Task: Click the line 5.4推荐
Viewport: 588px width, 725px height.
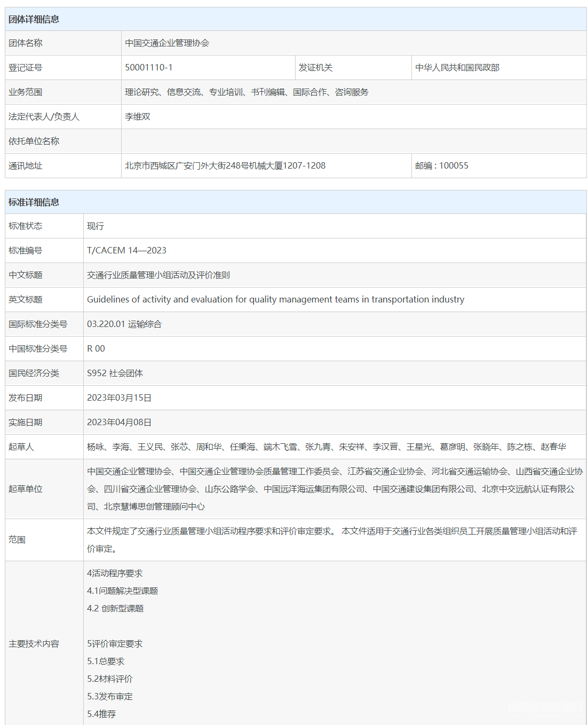Action: coord(101,714)
